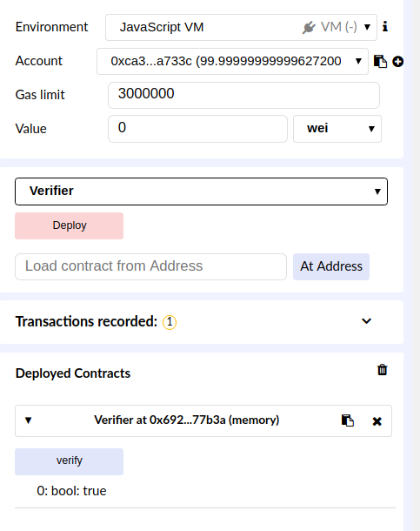Click the Load contract from Address field

pyautogui.click(x=150, y=266)
